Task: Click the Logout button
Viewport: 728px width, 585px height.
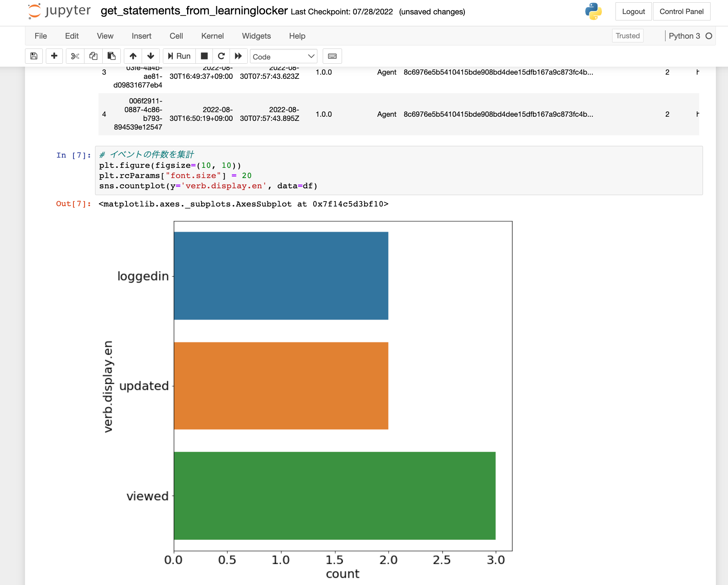Action: pos(633,11)
